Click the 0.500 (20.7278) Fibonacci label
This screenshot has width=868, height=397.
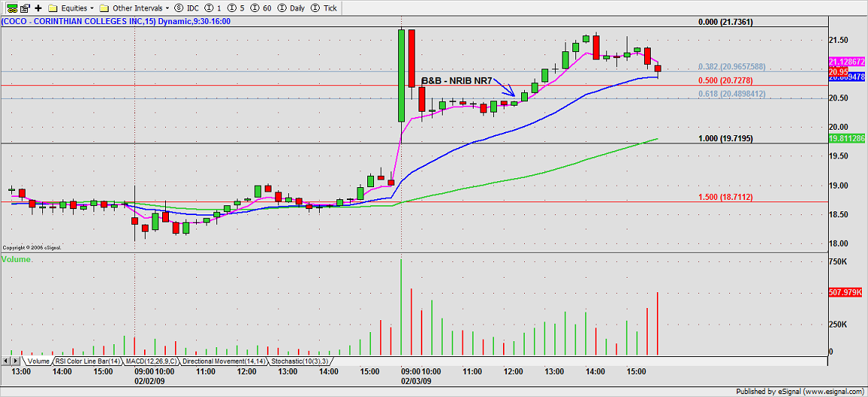725,80
